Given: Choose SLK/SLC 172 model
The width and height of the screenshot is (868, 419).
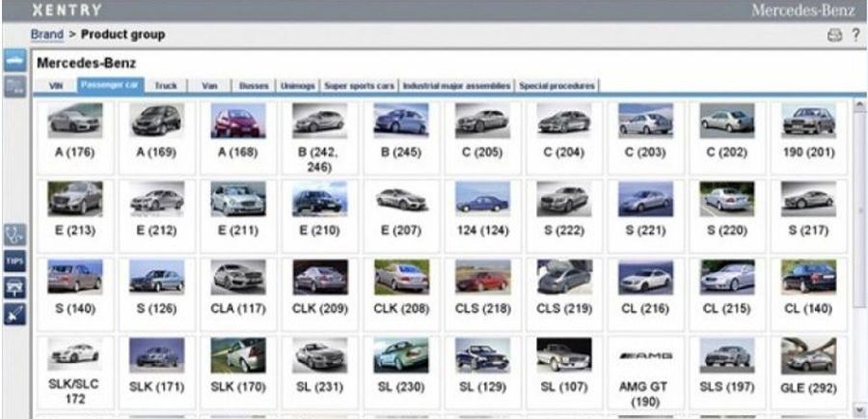Looking at the screenshot, I should [74, 373].
